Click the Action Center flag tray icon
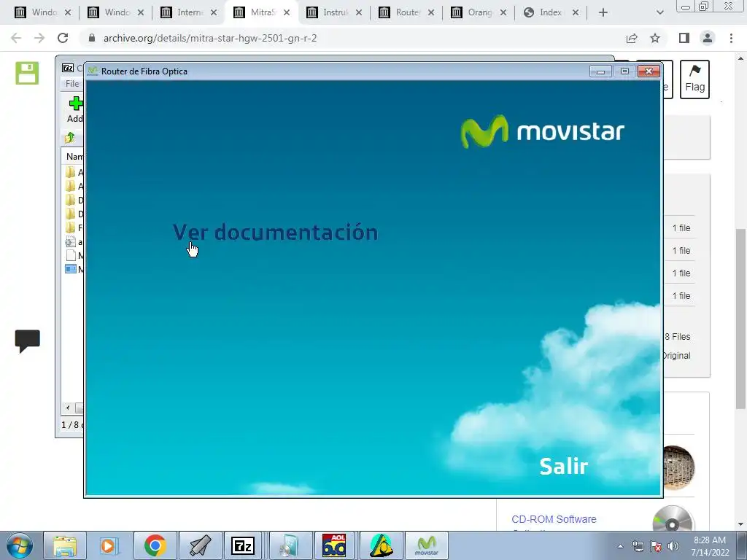The image size is (747, 560). pos(656,547)
